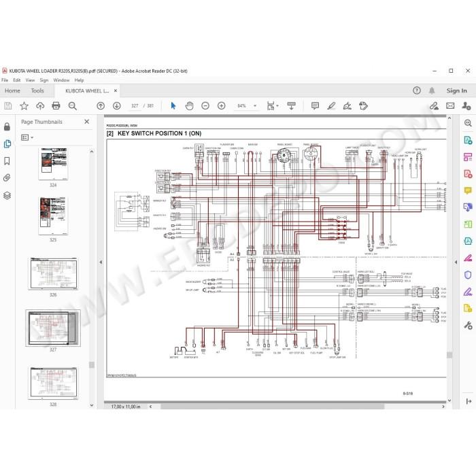Click the upload to cloud icon
Viewport: 476px width, 476px height.
[40, 106]
